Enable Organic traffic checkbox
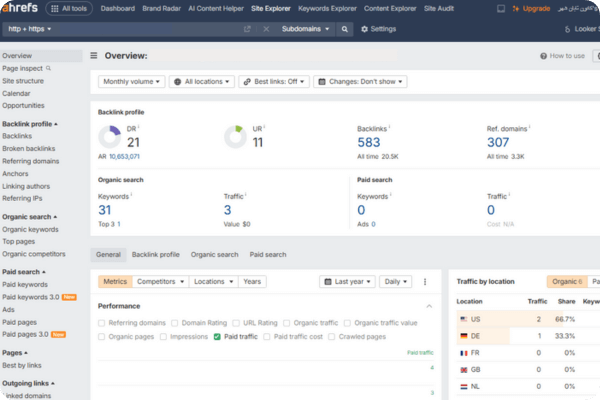 pyautogui.click(x=287, y=323)
